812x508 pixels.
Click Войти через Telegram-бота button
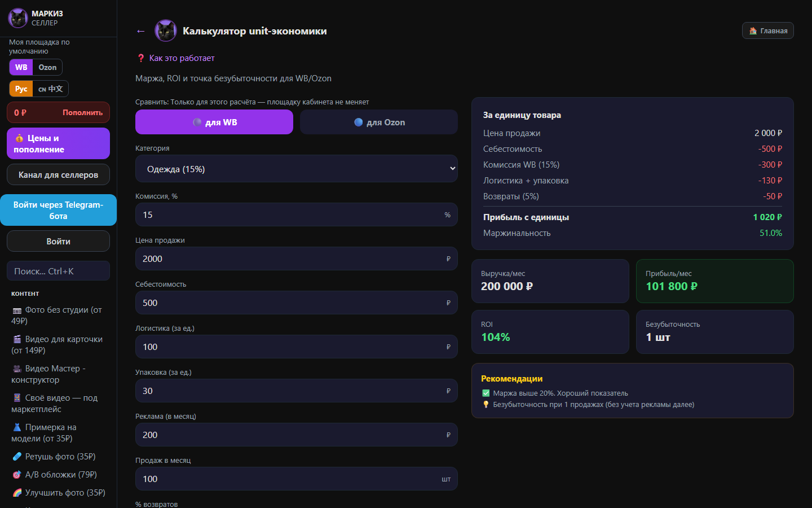click(x=58, y=210)
